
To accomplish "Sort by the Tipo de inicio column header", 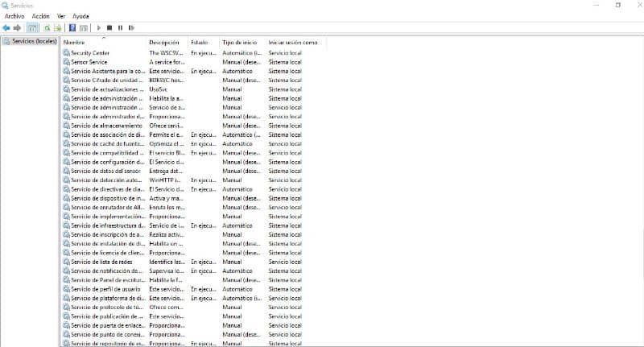I will point(239,43).
